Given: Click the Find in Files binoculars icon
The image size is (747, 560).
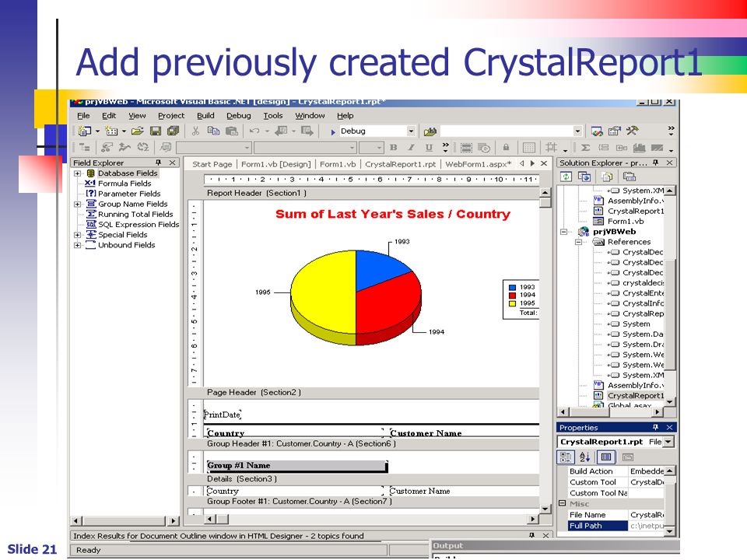Looking at the screenshot, I should 430,131.
